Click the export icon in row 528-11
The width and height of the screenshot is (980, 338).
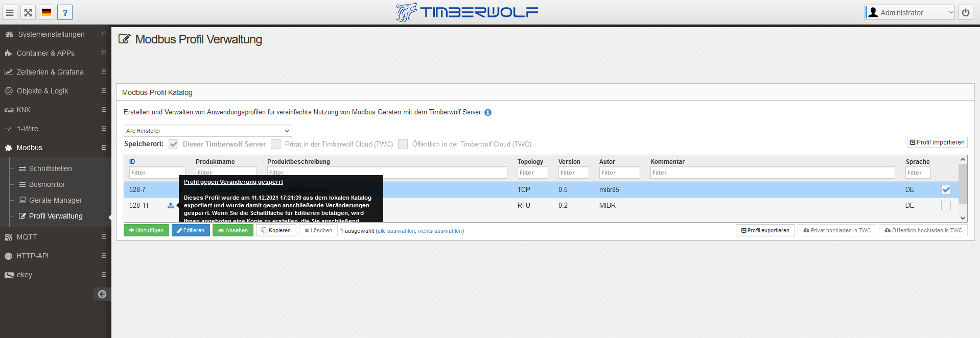(x=171, y=205)
